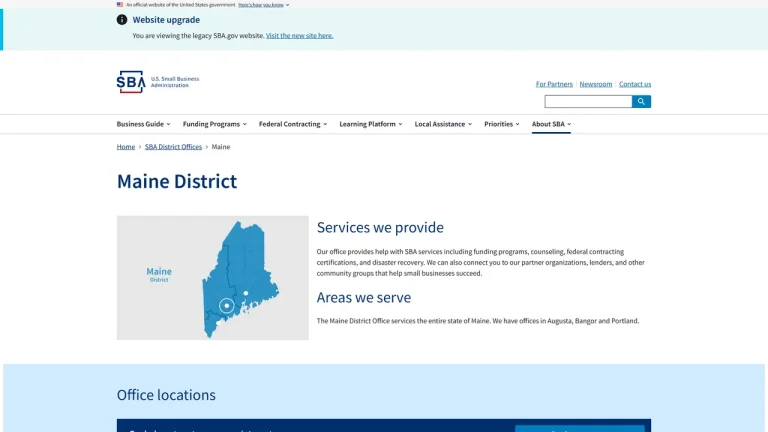Screen dimensions: 768x432
Task: Click the "Website upgrade" title
Action: (x=166, y=20)
